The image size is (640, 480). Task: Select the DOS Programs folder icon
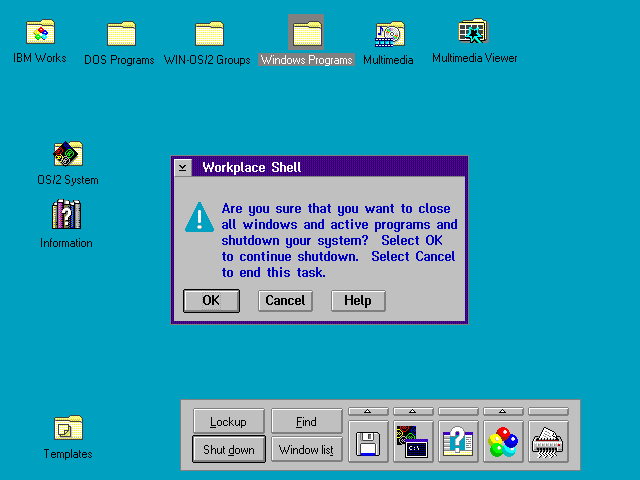pos(121,33)
